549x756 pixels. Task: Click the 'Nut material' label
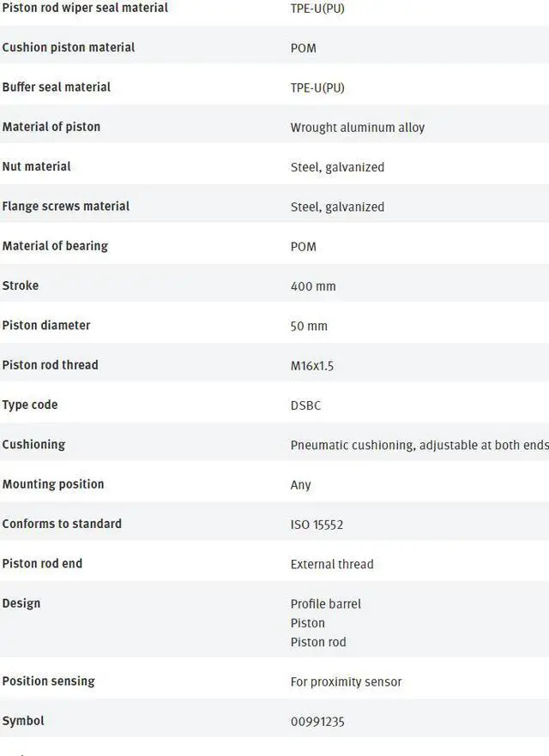(36, 166)
